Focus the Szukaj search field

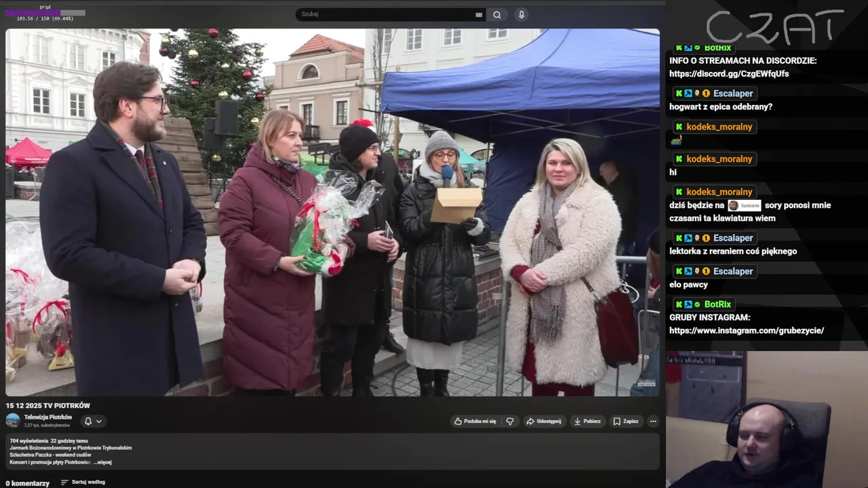(x=390, y=14)
